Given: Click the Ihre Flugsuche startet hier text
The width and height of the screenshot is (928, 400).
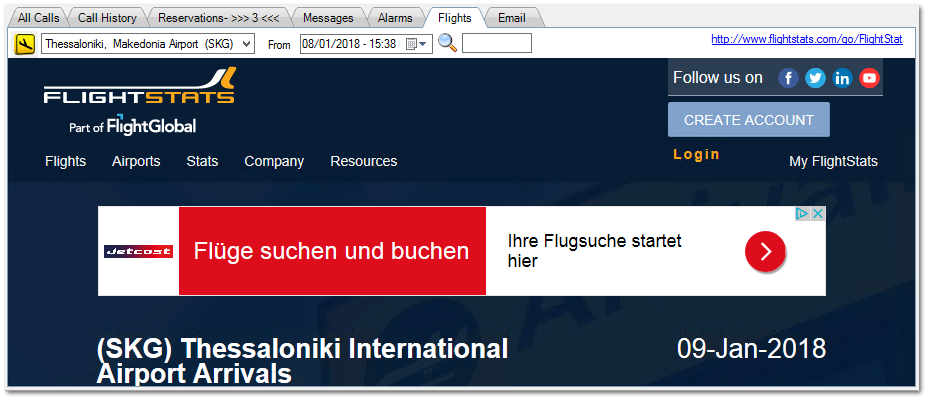Looking at the screenshot, I should pos(594,251).
